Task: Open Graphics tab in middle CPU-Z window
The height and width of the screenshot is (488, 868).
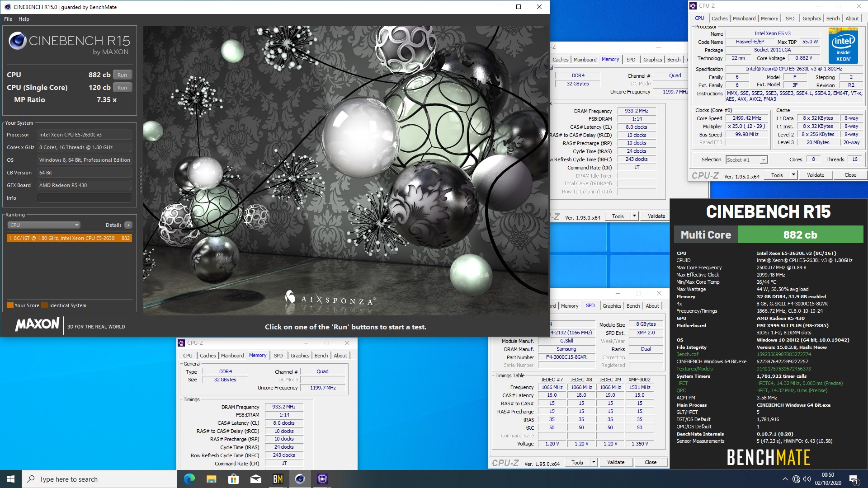Action: (x=652, y=60)
